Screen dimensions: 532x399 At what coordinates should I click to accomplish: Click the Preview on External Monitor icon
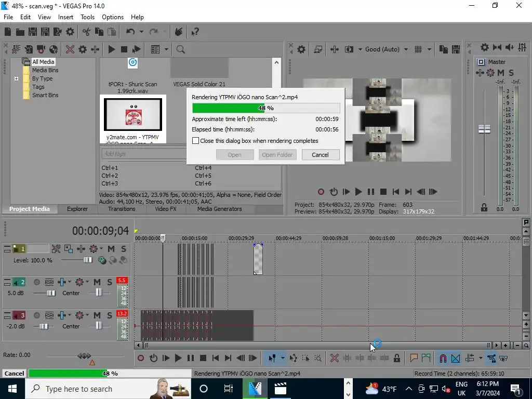pyautogui.click(x=318, y=49)
